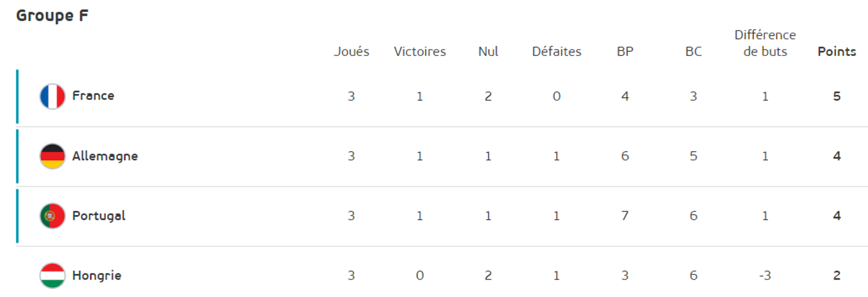The image size is (868, 297).
Task: Select the Portugal team name
Action: pos(99,216)
